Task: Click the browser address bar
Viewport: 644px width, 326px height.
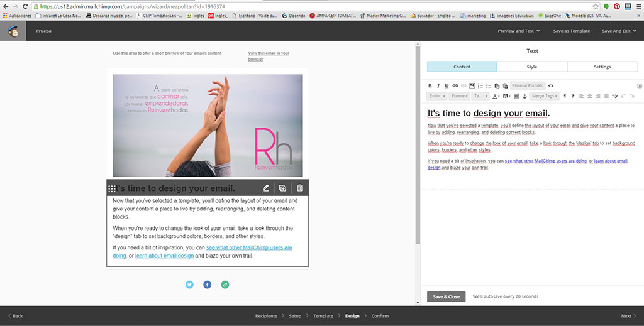Action: coord(312,6)
